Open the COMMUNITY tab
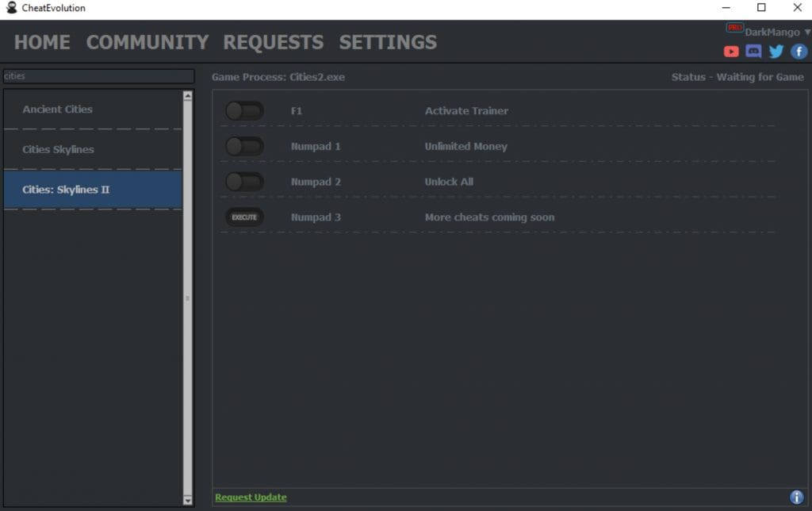Image resolution: width=812 pixels, height=511 pixels. (x=147, y=42)
